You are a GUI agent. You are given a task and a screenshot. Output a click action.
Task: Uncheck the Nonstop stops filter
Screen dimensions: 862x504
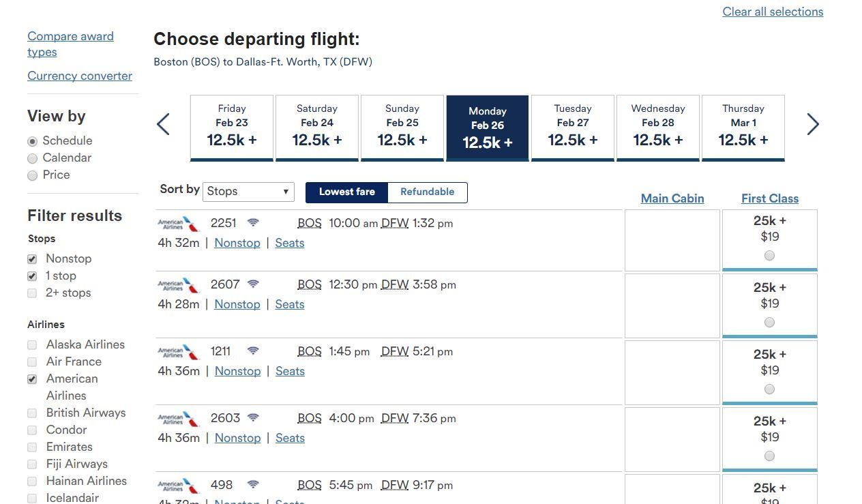pos(32,259)
